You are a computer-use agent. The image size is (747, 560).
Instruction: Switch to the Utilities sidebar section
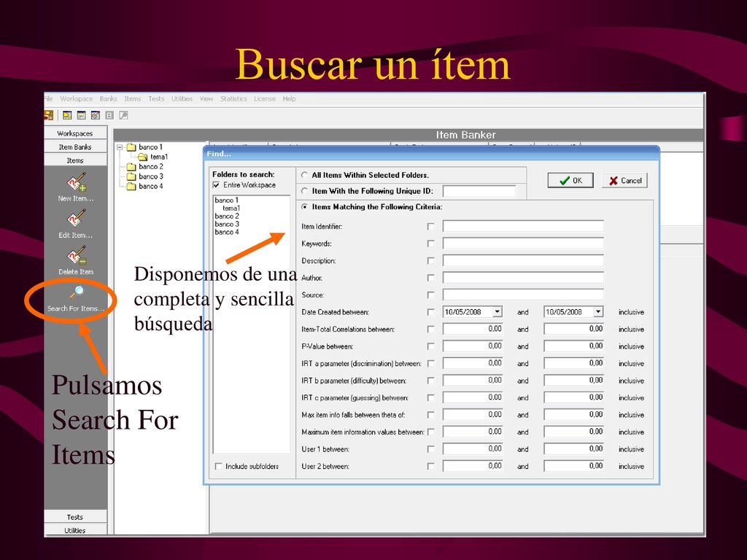click(75, 530)
